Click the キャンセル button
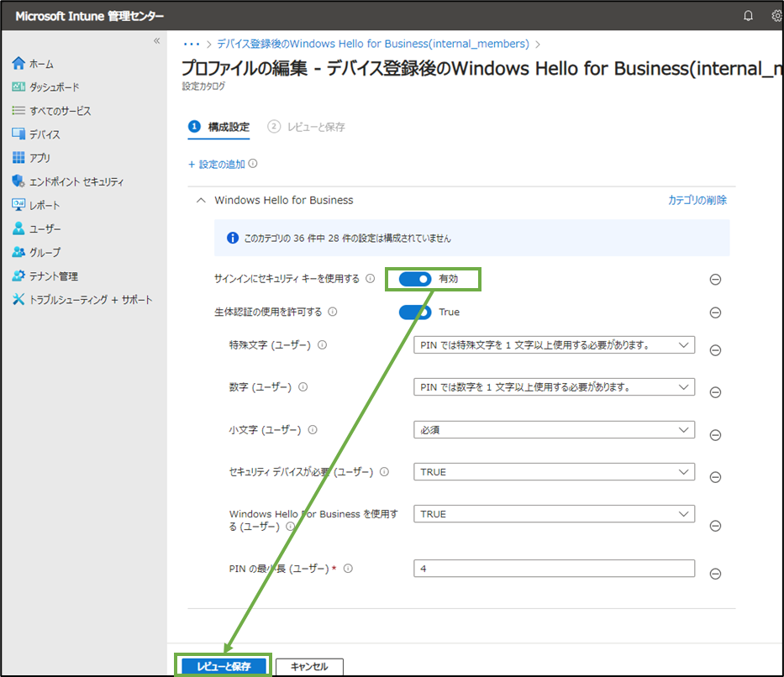Viewport: 784px width, 677px height. coord(309,667)
